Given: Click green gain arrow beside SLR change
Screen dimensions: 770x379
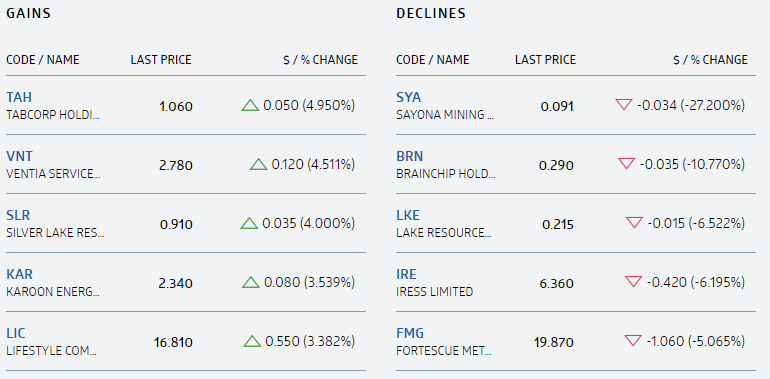Looking at the screenshot, I should pyautogui.click(x=249, y=223).
